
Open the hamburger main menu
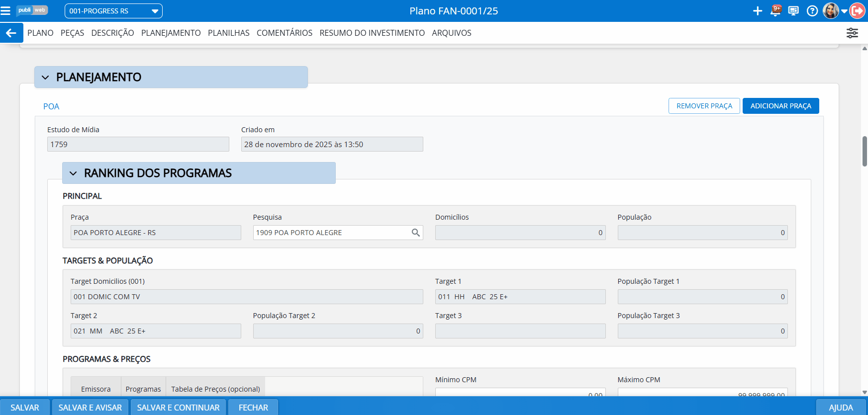pos(6,10)
